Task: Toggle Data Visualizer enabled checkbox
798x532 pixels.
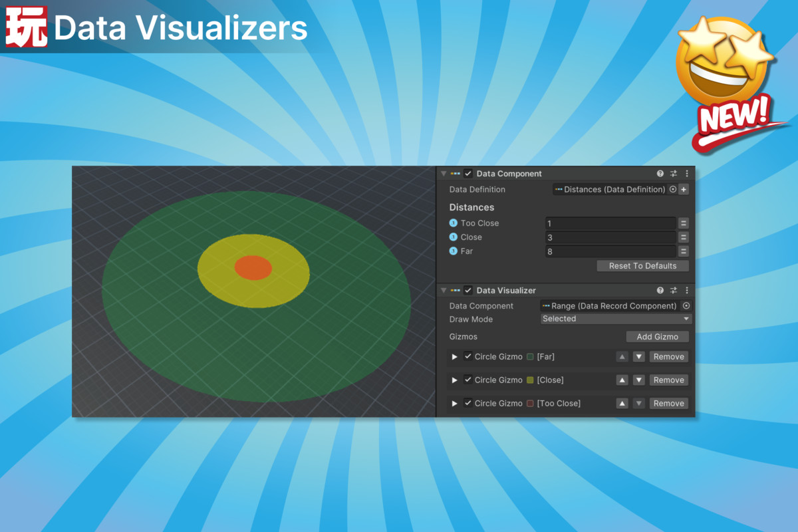Action: 468,291
